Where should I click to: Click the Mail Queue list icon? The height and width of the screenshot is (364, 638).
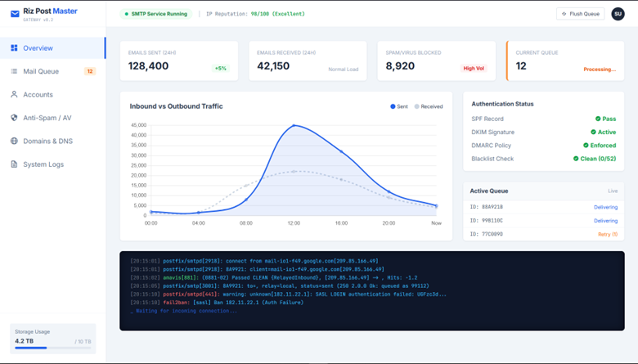pos(14,71)
